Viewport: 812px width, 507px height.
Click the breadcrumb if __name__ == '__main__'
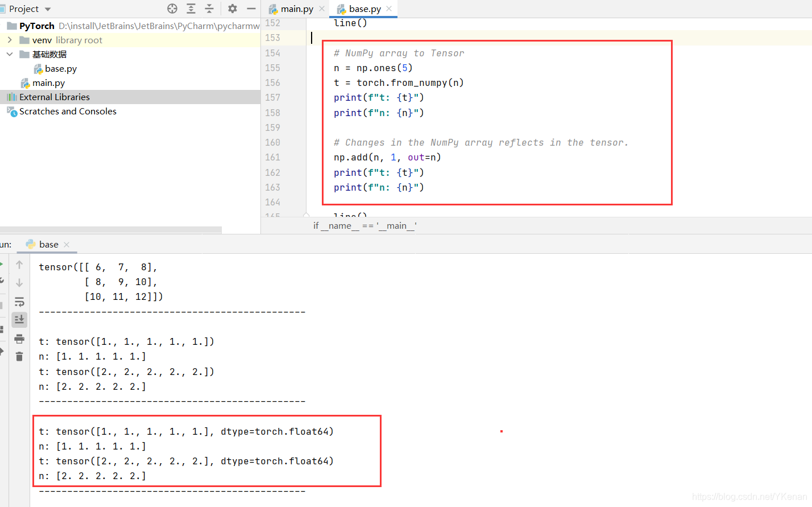[x=364, y=226]
